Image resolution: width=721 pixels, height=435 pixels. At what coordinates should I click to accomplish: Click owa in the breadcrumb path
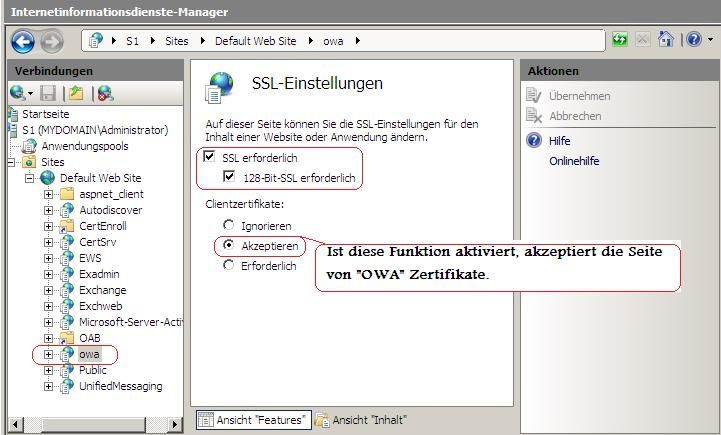[333, 41]
